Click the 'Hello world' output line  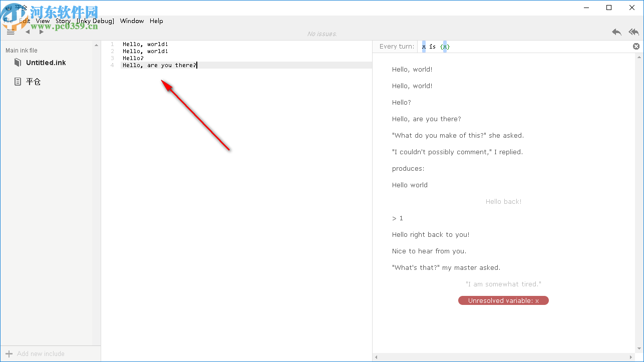click(x=410, y=185)
